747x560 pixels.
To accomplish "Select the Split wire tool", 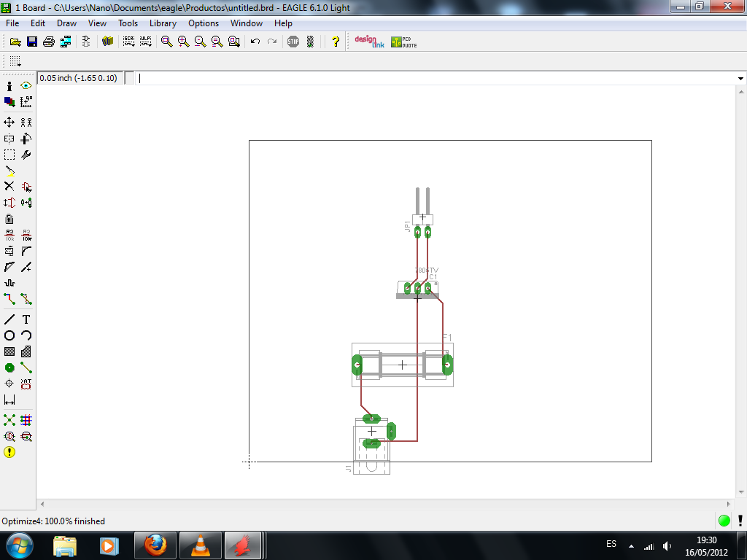I will pos(9,267).
